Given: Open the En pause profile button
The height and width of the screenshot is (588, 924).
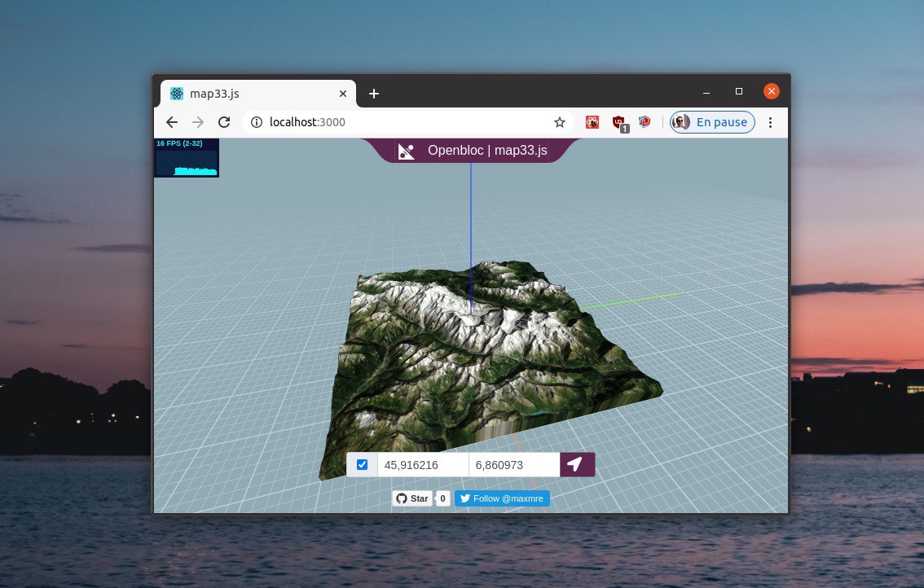Looking at the screenshot, I should point(712,122).
